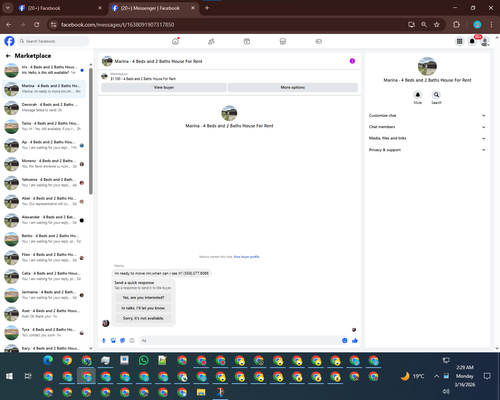The height and width of the screenshot is (400, 500).
Task: Click the chat list vertical scrollbar
Action: (91, 131)
